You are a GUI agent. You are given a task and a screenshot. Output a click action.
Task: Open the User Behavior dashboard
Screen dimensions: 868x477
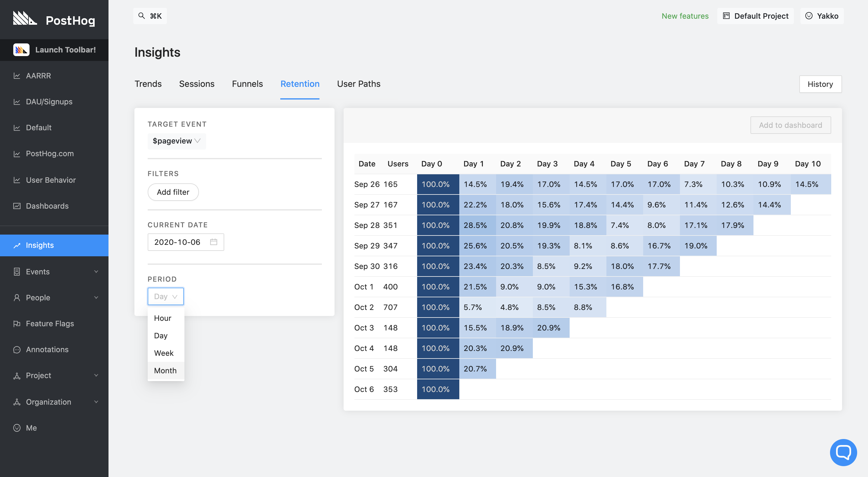(51, 180)
